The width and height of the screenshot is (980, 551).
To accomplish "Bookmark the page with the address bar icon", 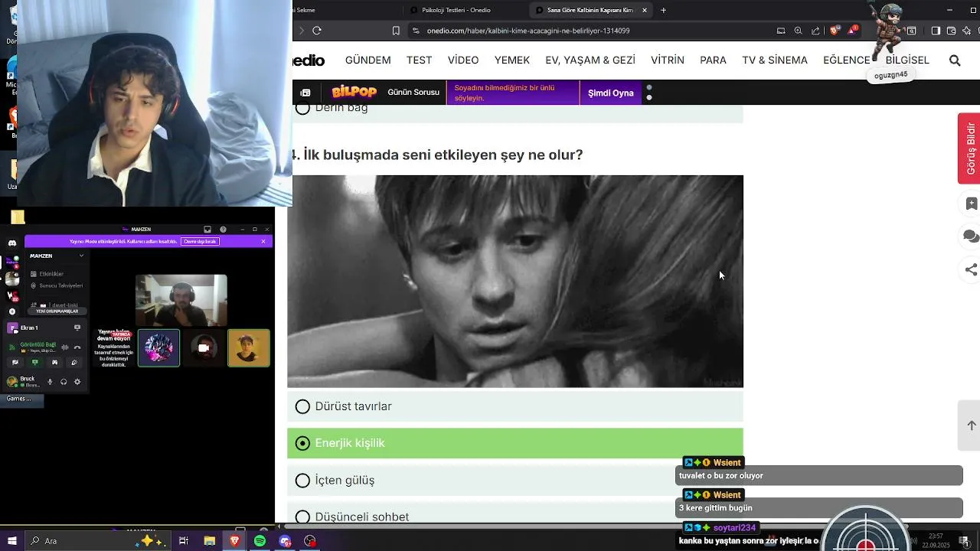I will (396, 31).
